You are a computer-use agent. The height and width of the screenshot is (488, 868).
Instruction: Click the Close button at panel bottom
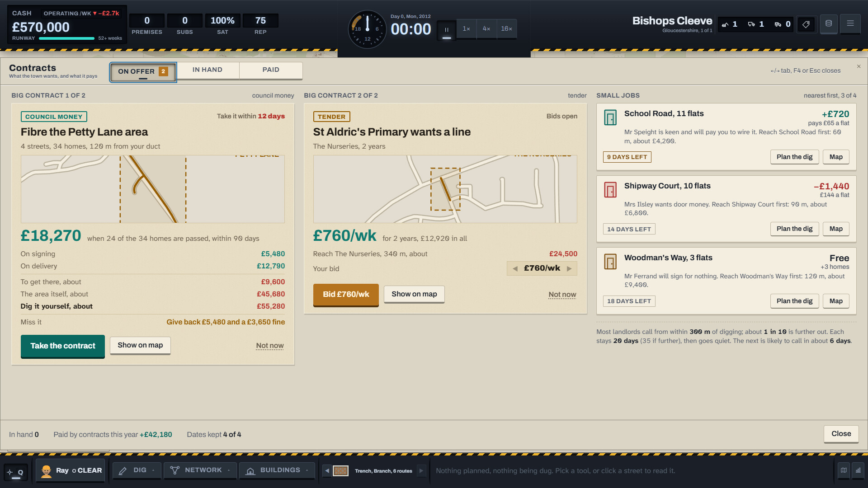coord(841,434)
